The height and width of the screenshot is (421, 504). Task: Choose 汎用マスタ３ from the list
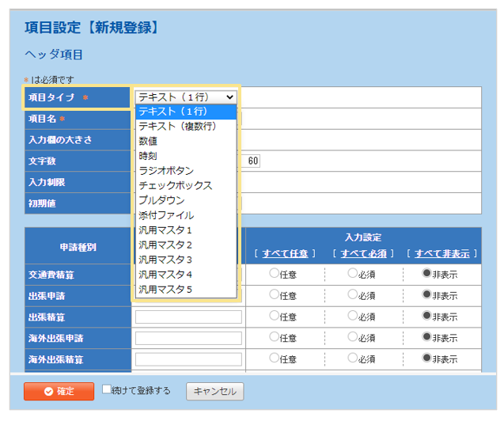point(186,260)
